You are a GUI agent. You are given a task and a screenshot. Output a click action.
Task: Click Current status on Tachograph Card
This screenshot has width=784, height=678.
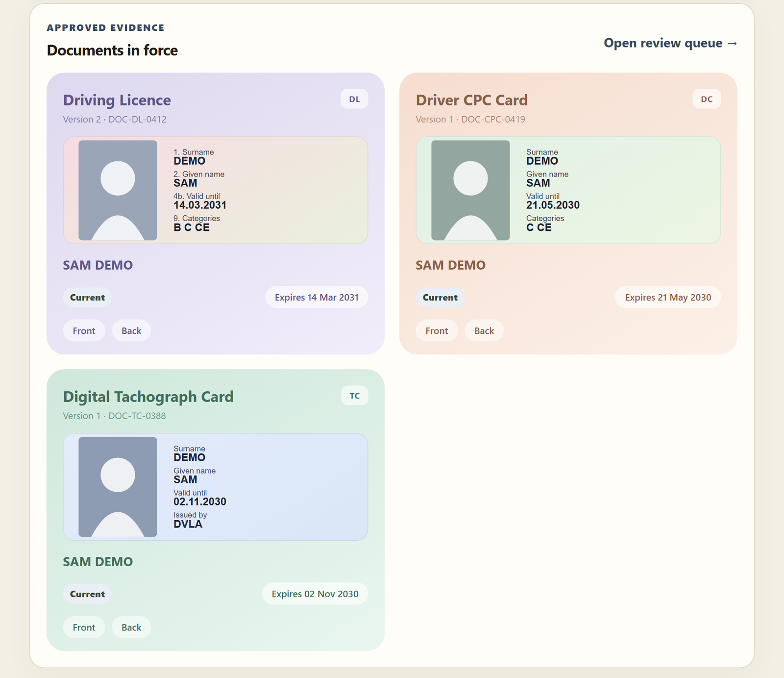[87, 594]
